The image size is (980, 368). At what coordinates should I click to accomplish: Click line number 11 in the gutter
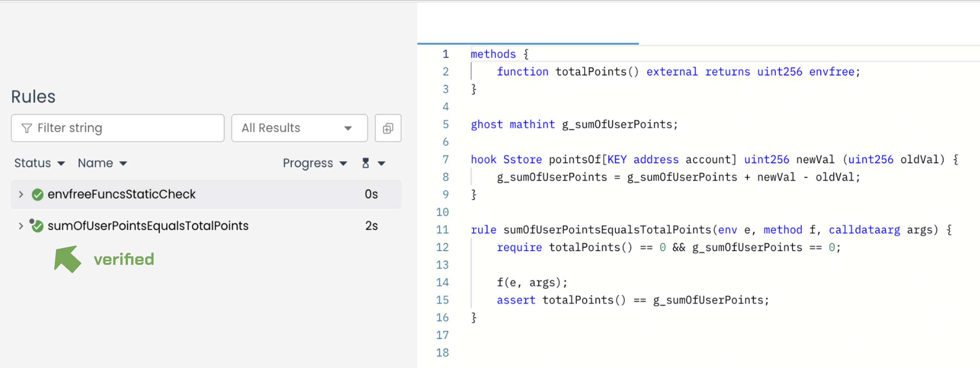point(442,229)
